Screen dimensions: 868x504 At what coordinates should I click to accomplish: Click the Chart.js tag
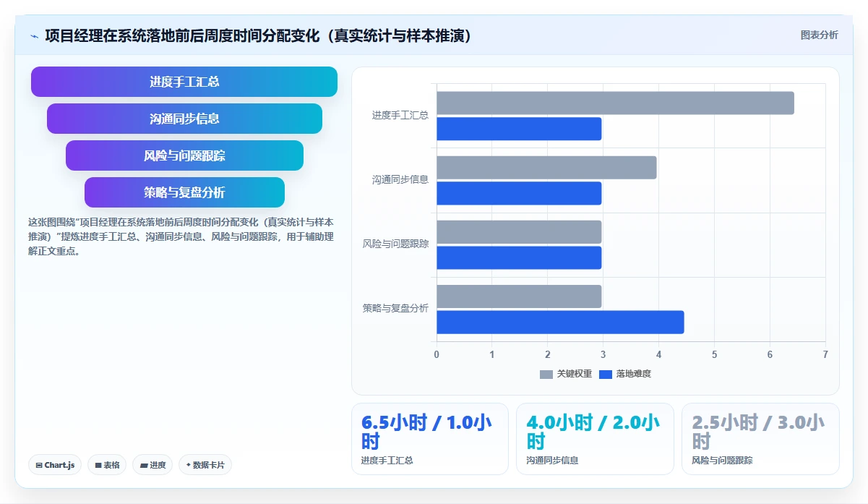[x=55, y=465]
